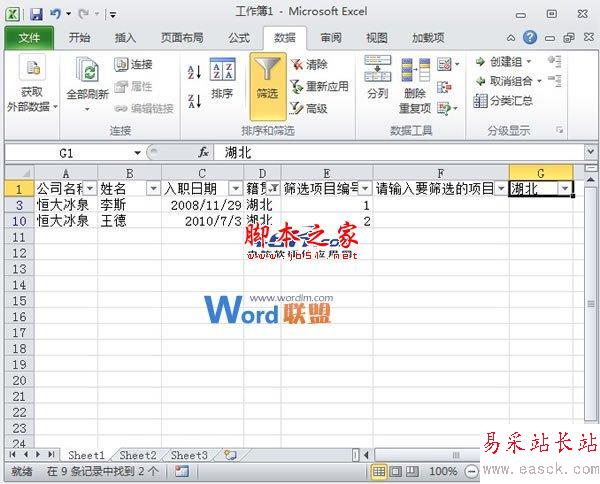The width and height of the screenshot is (600, 484).
Task: Click the Consolidate icon
Action: (x=444, y=87)
